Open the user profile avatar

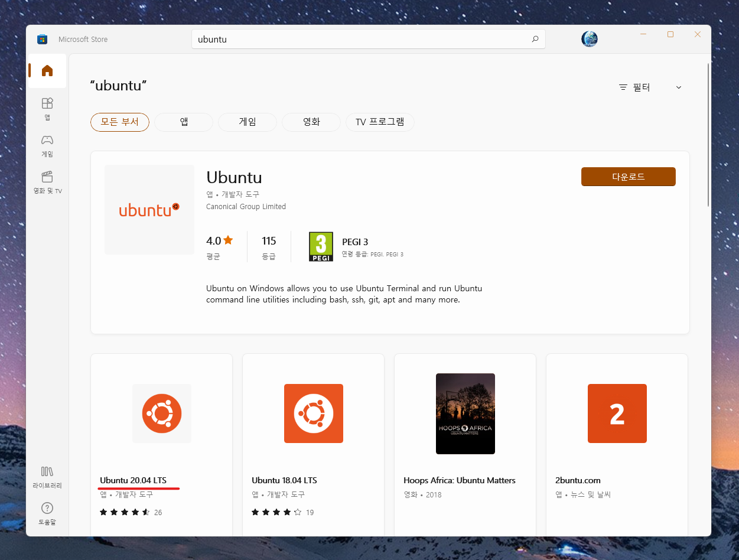coord(590,39)
